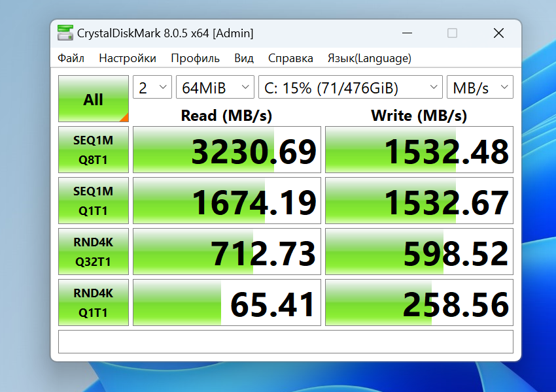Expand the 64MiB test size dropdown
Viewport: 556px width, 392px height.
click(215, 87)
